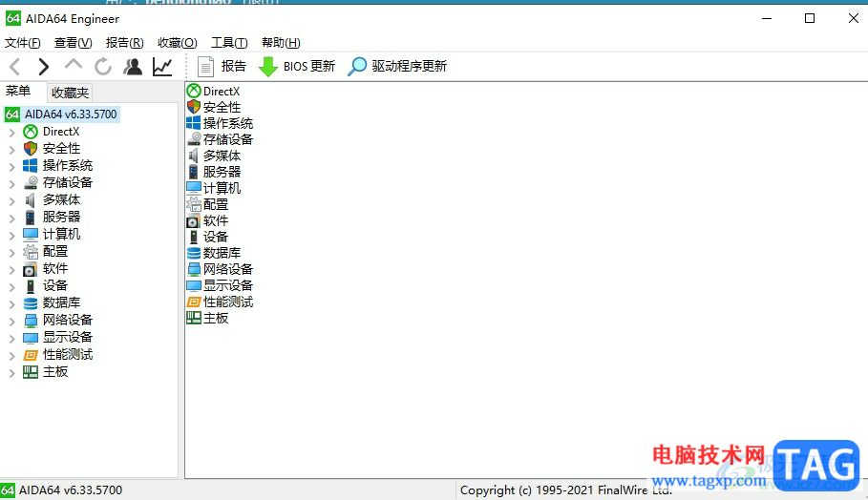The height and width of the screenshot is (500, 868).
Task: Go forward with the right arrow button
Action: [x=43, y=67]
